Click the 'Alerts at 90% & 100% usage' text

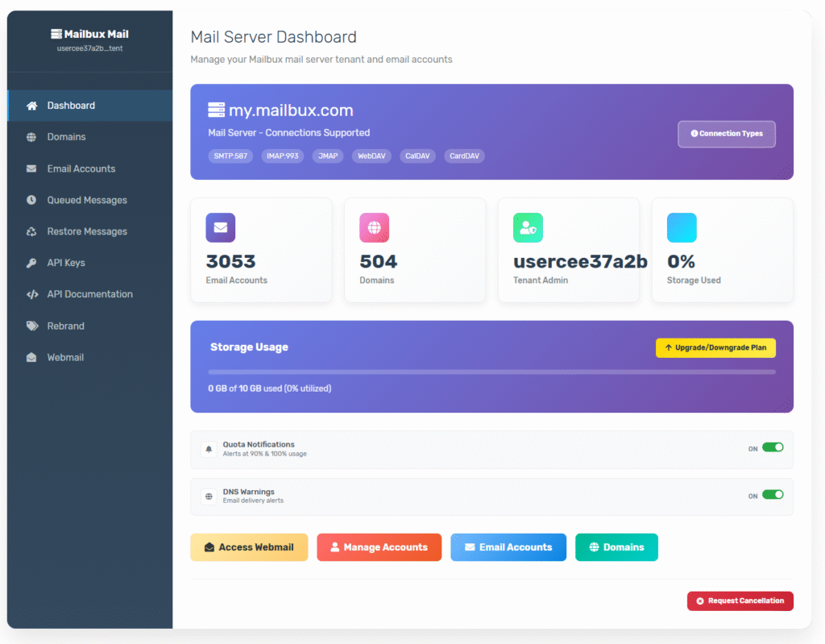coord(264,454)
